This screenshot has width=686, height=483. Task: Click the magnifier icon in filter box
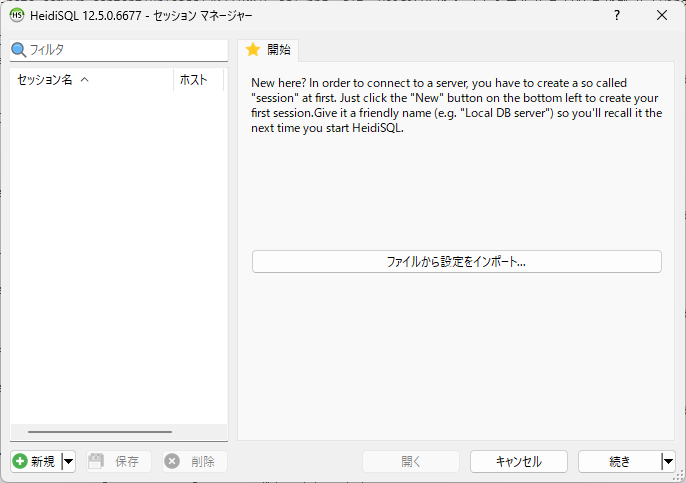click(x=18, y=50)
